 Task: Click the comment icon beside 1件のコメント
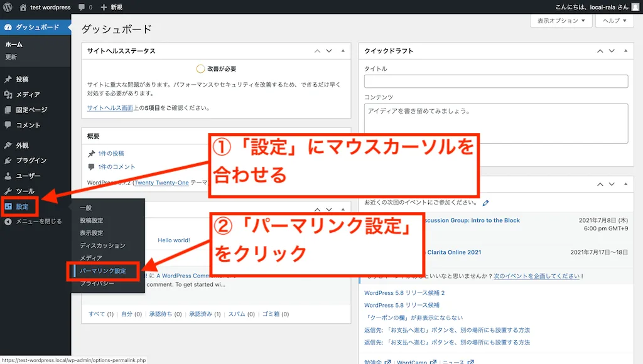tap(91, 167)
